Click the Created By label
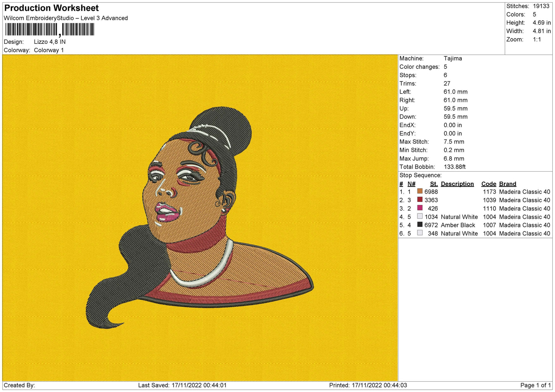This screenshot has width=555, height=392. 19,385
